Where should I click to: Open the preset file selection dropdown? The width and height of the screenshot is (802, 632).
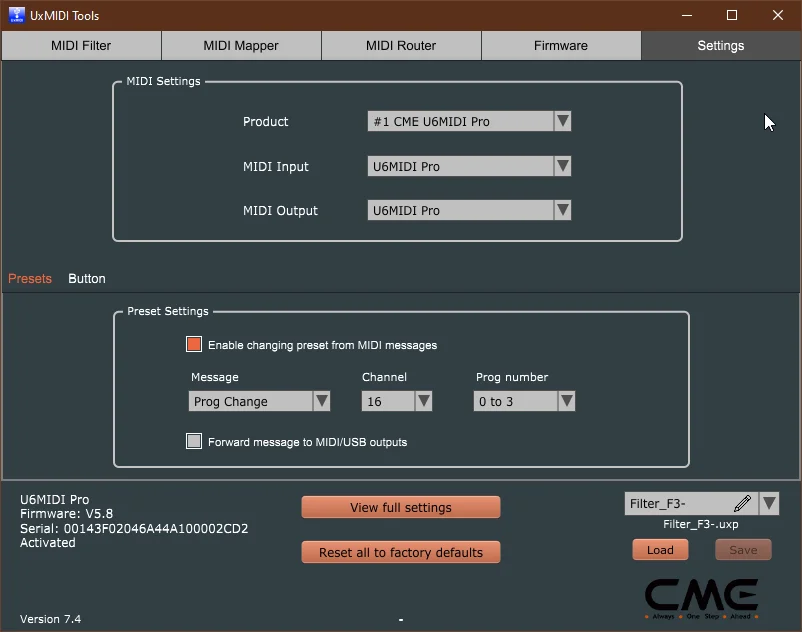(770, 503)
